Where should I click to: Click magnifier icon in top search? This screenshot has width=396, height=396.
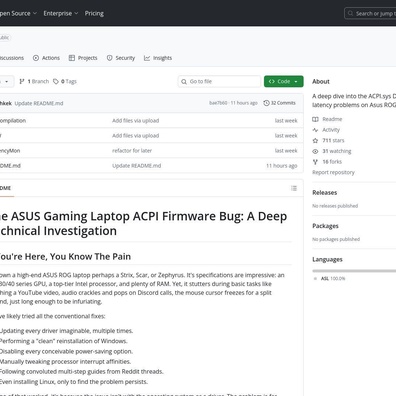coord(350,13)
